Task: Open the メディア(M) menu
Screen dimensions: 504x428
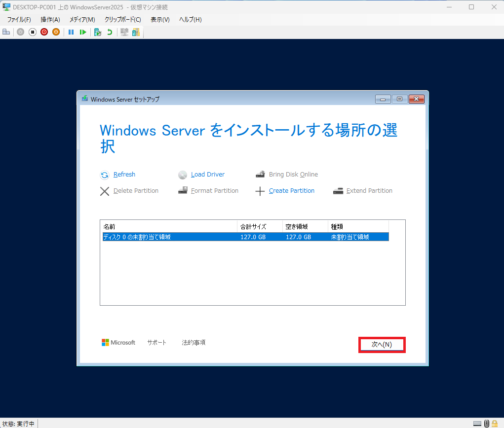Action: click(82, 20)
